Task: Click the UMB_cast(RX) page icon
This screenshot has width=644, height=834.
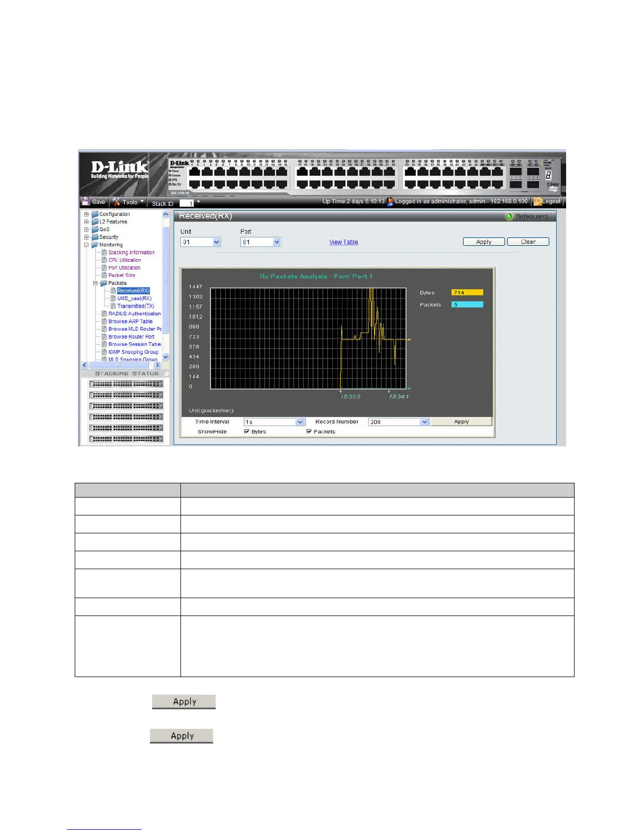Action: [113, 299]
